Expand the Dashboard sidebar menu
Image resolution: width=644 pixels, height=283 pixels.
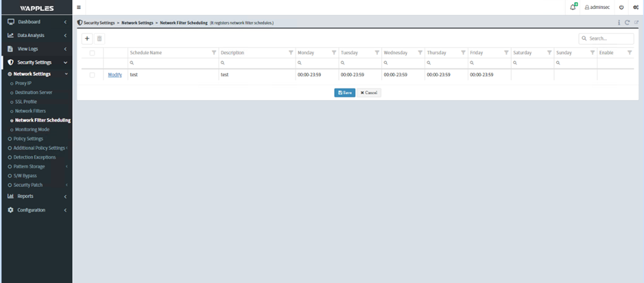click(x=36, y=22)
